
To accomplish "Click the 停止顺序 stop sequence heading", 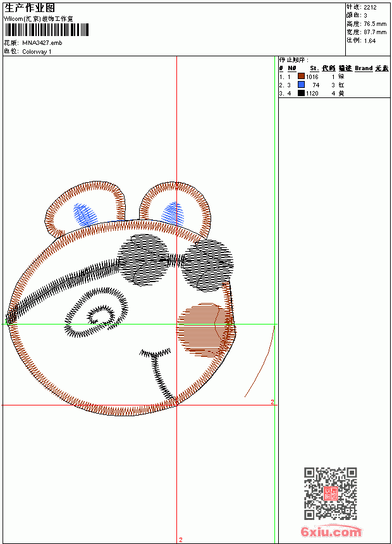I will (x=293, y=60).
